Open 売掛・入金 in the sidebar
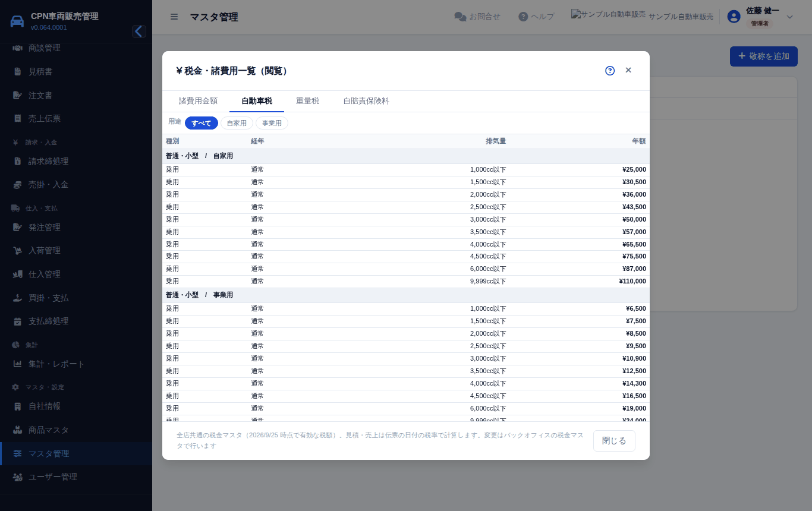This screenshot has width=812, height=511. [x=76, y=185]
